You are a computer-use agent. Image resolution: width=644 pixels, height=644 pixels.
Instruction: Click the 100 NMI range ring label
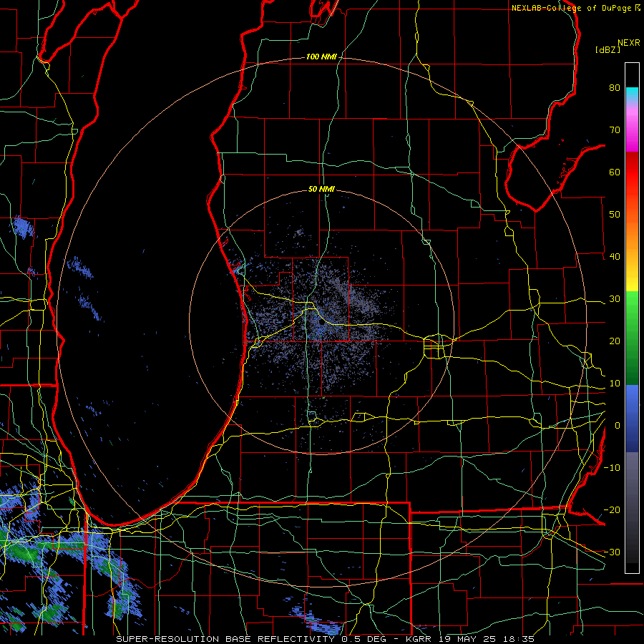coord(321,57)
